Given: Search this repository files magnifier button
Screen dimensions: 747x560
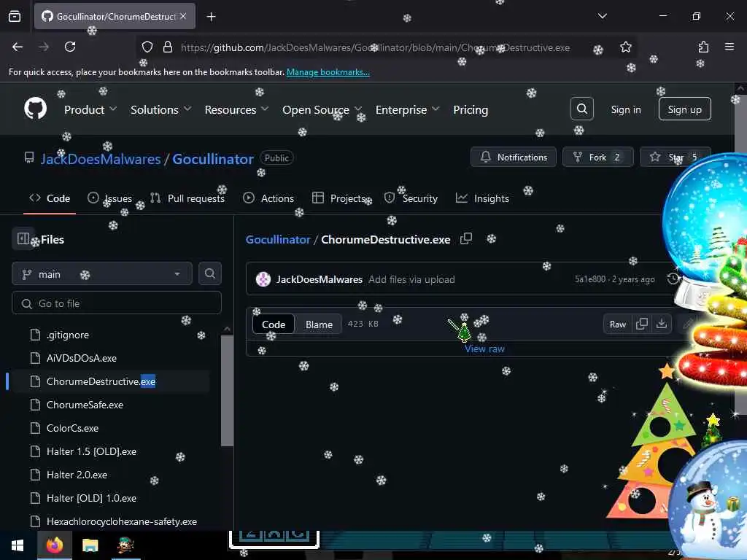Looking at the screenshot, I should (209, 273).
